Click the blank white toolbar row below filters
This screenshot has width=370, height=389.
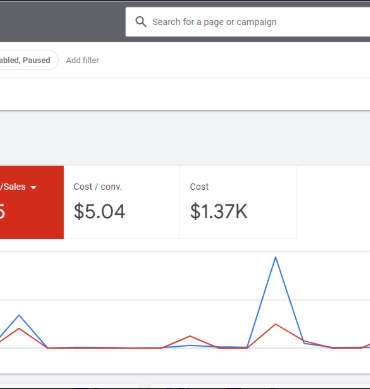coord(185,94)
